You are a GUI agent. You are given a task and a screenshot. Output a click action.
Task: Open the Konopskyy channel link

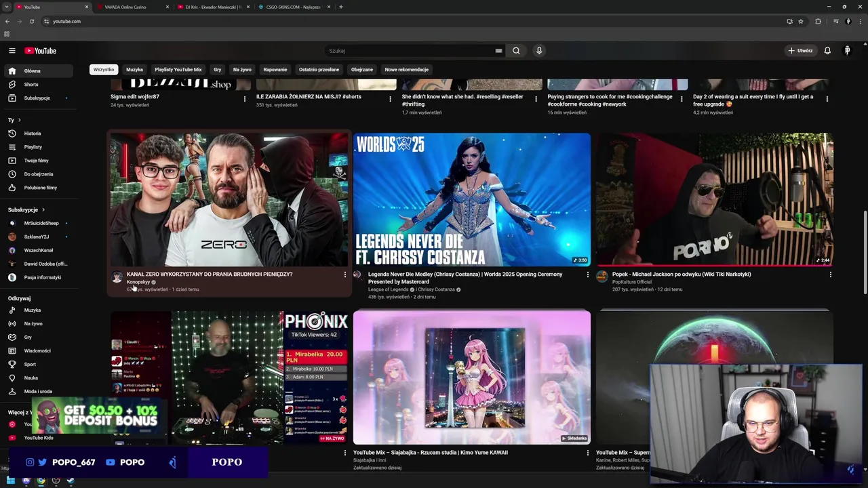(138, 282)
